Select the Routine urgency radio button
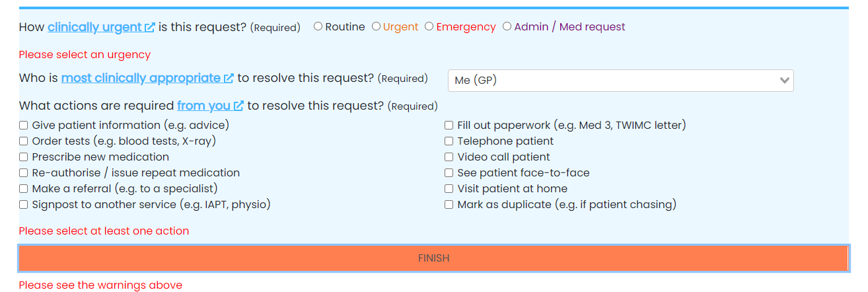This screenshot has width=868, height=292. click(x=318, y=26)
